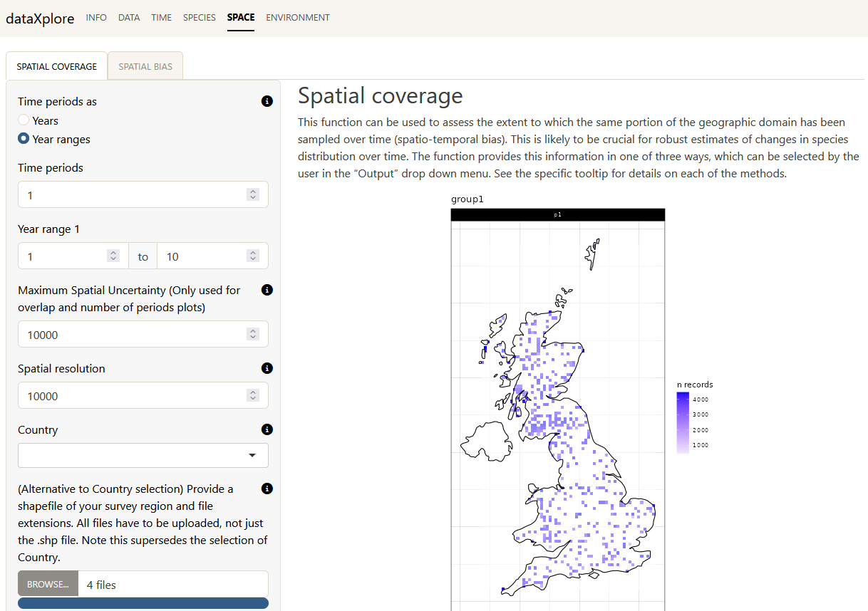Click info icon for shapefile upload
The image size is (868, 611).
point(267,489)
